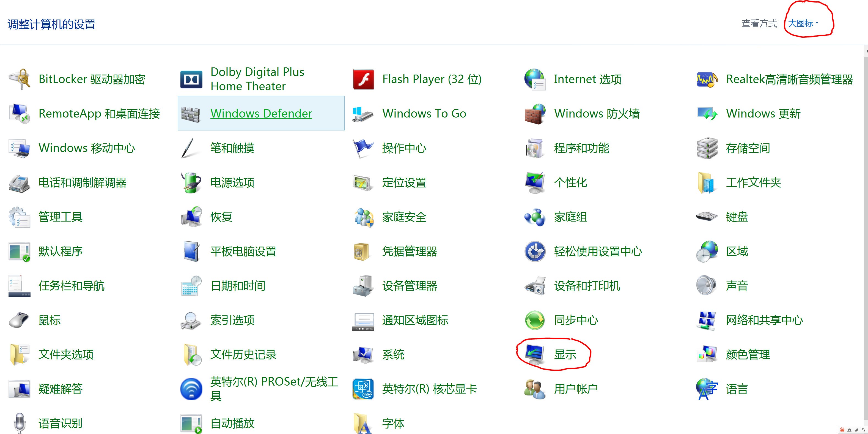Open the Windows Defender link
The image size is (868, 434).
click(261, 113)
